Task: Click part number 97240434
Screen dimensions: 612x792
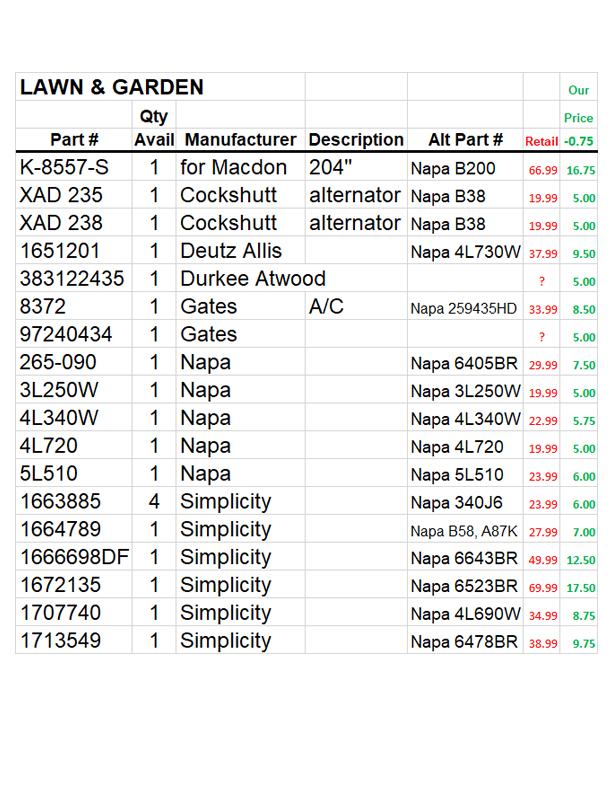Action: point(66,335)
